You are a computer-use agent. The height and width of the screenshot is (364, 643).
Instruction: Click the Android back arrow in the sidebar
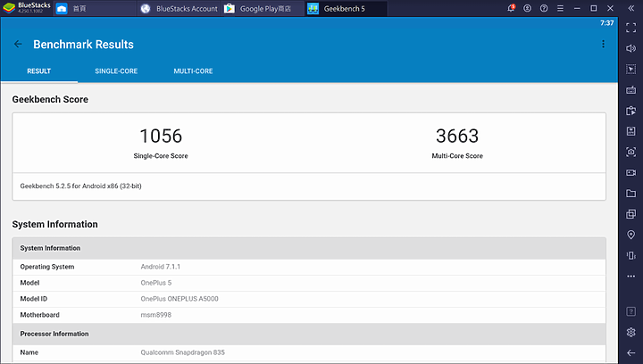coord(630,352)
